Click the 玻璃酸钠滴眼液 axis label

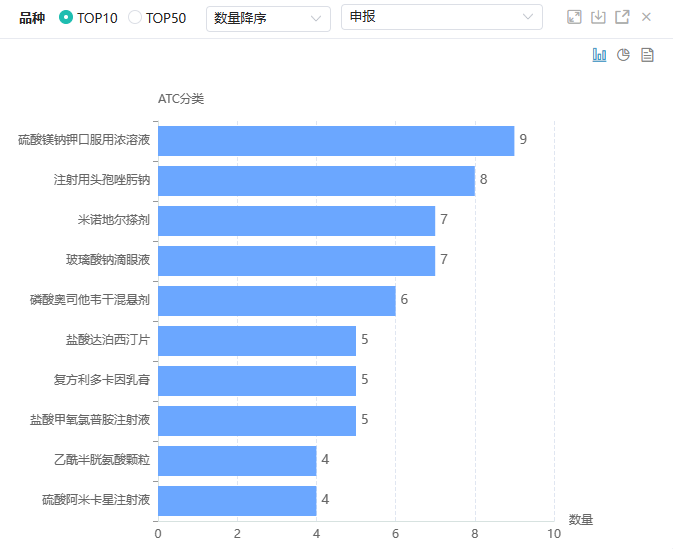(108, 260)
